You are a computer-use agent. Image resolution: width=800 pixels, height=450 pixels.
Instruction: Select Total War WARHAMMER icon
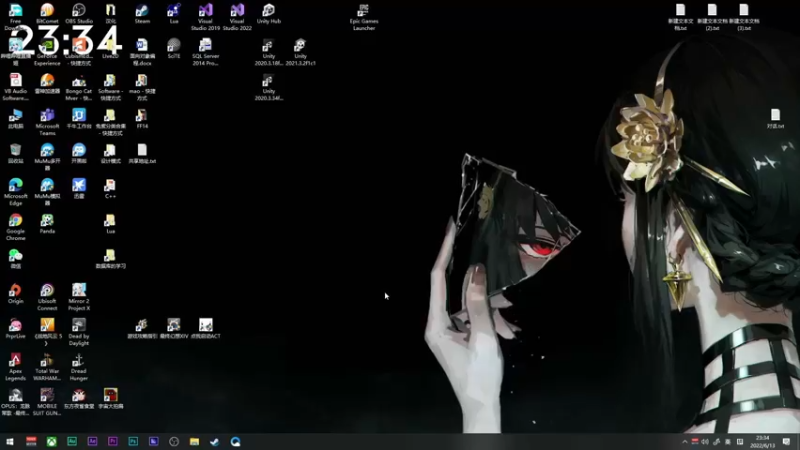click(47, 368)
